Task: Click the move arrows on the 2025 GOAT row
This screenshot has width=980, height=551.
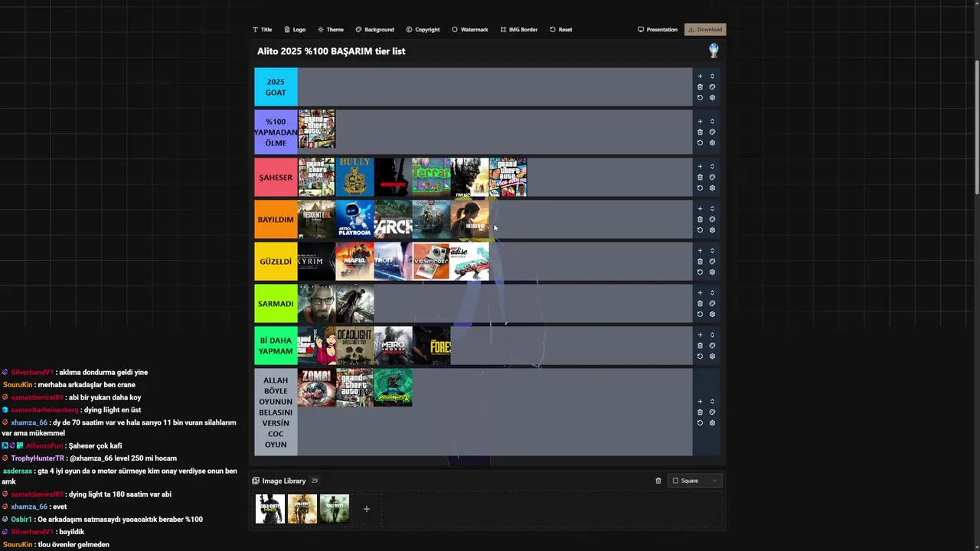Action: (712, 77)
